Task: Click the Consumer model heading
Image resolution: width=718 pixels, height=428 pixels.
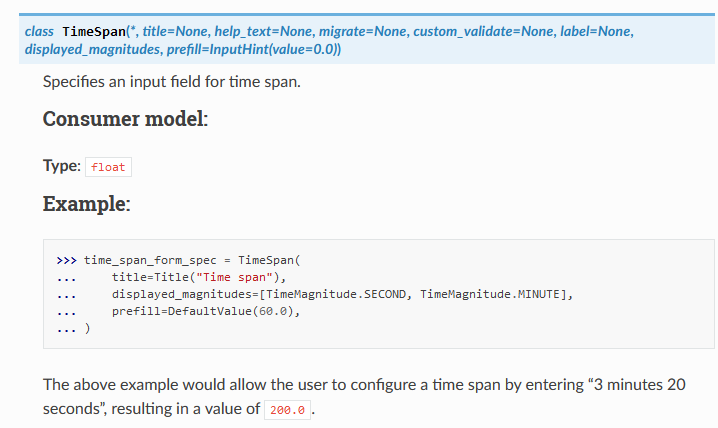Action: pyautogui.click(x=125, y=119)
